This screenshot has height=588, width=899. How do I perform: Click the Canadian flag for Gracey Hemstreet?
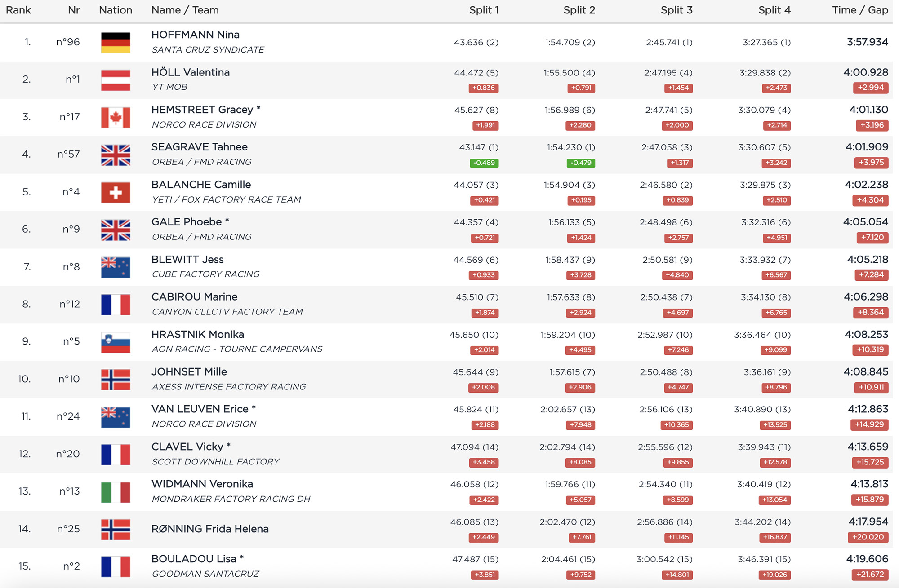116,117
